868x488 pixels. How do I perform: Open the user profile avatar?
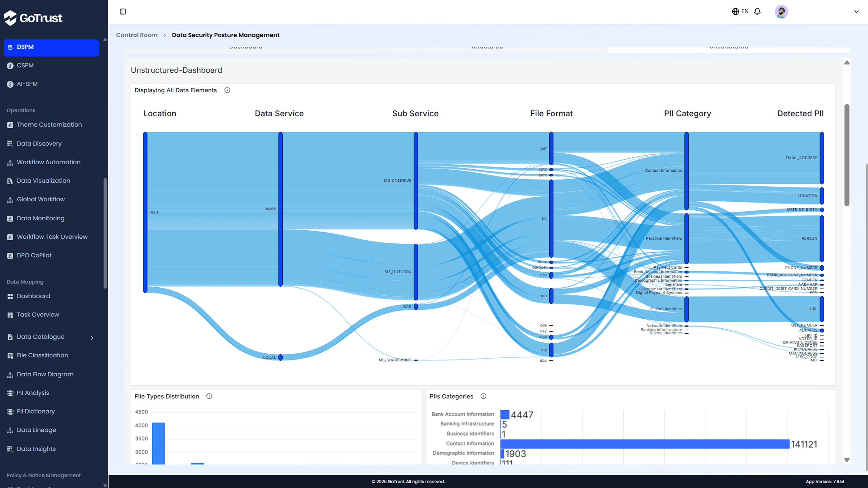(781, 12)
